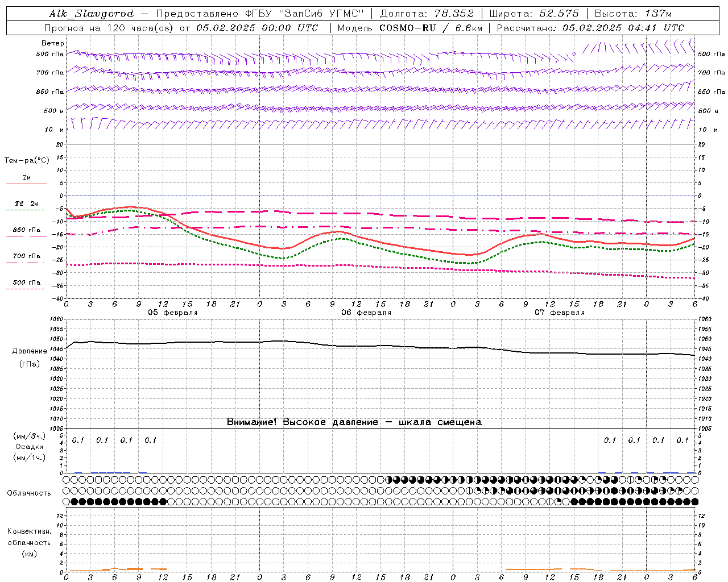Click the 'Конвективн.' convective cloud label
This screenshot has width=728, height=582.
(29, 531)
